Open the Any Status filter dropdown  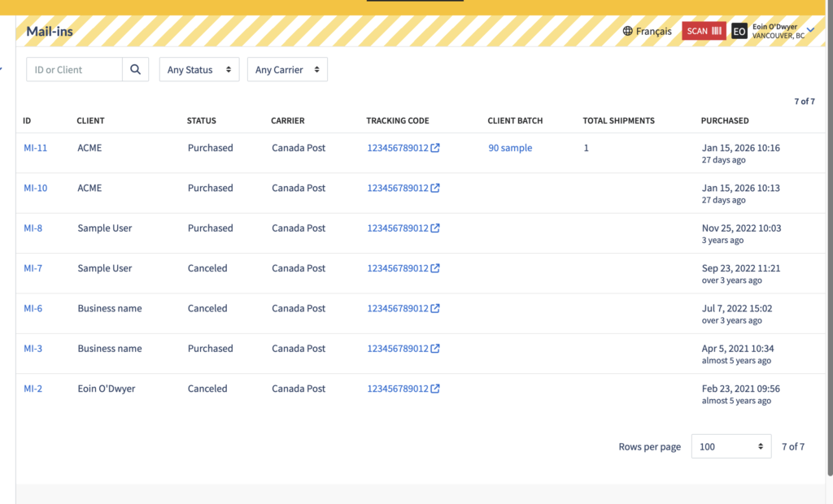click(199, 70)
